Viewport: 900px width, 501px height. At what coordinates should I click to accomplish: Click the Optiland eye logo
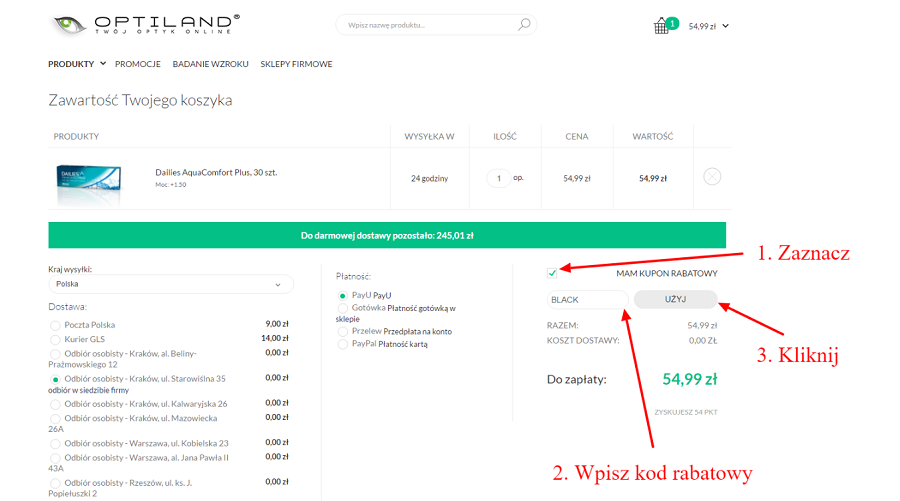[x=69, y=24]
